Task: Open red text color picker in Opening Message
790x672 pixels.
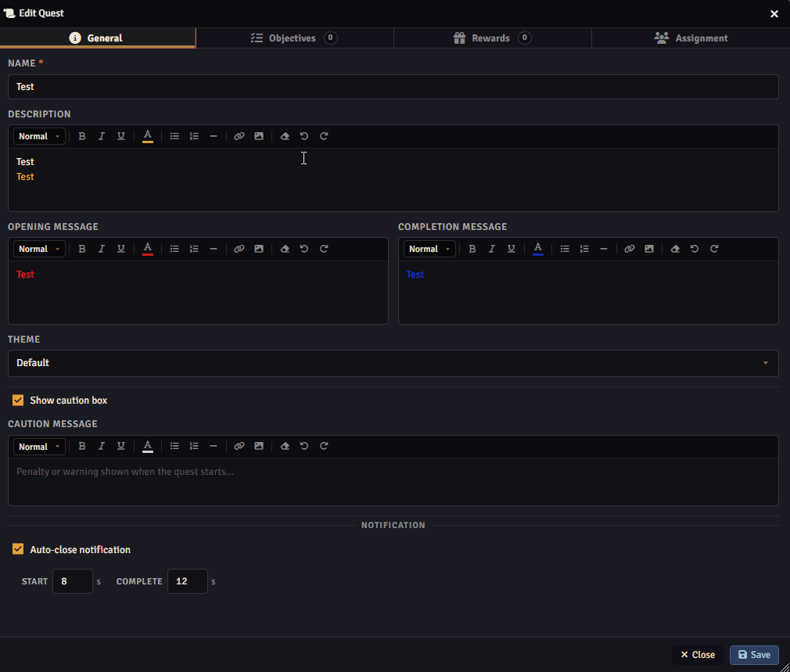Action: pos(148,249)
